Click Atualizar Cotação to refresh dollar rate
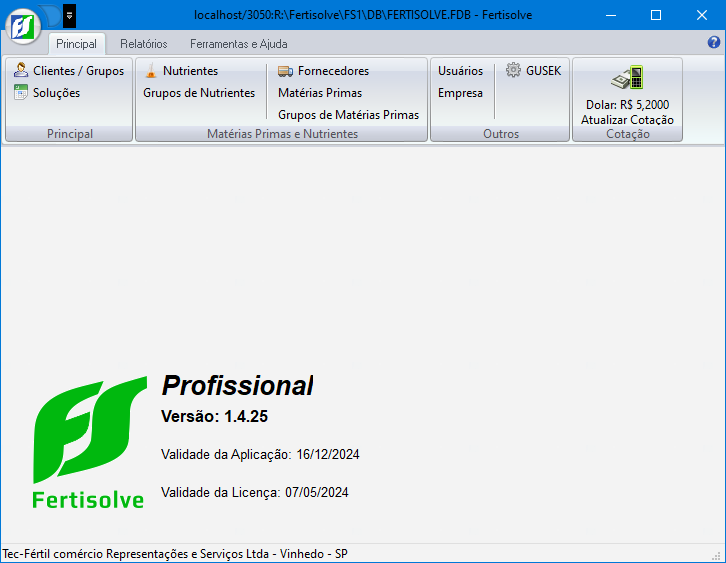This screenshot has height=563, width=726. point(627,120)
